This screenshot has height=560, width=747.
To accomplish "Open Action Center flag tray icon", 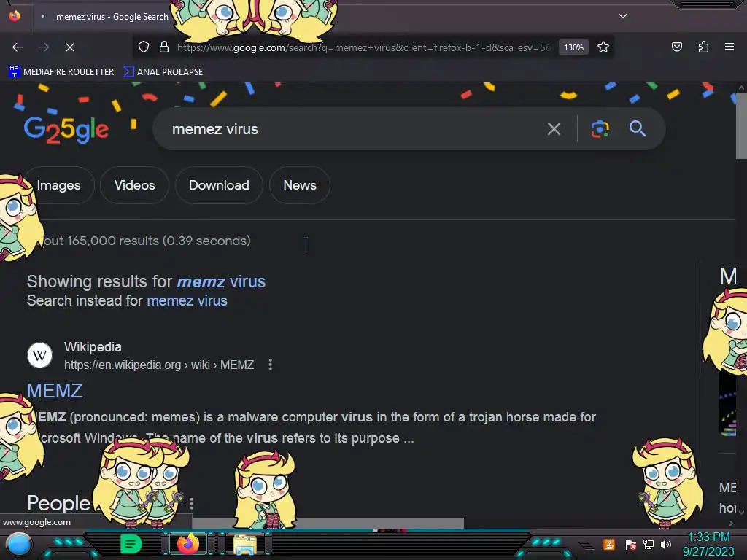I will 630,544.
